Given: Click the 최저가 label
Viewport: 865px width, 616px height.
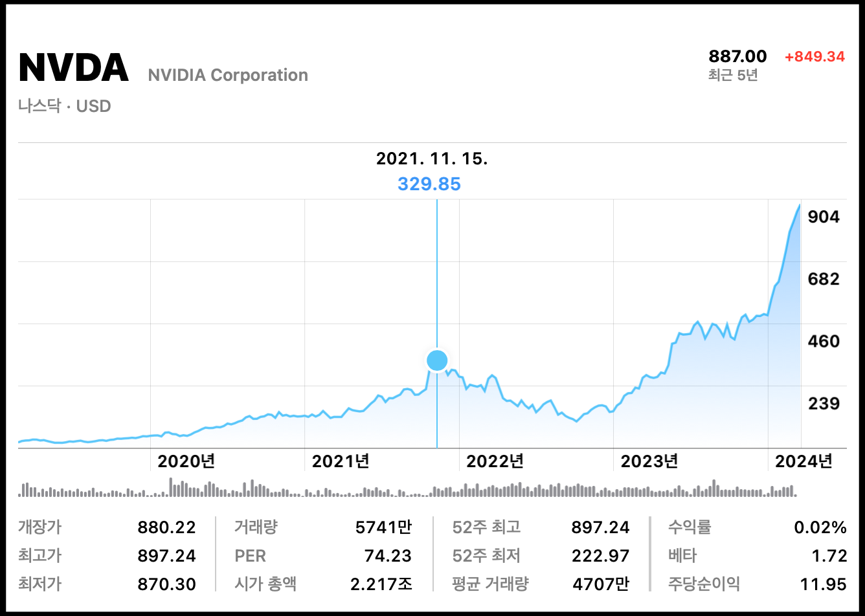Looking at the screenshot, I should [40, 584].
